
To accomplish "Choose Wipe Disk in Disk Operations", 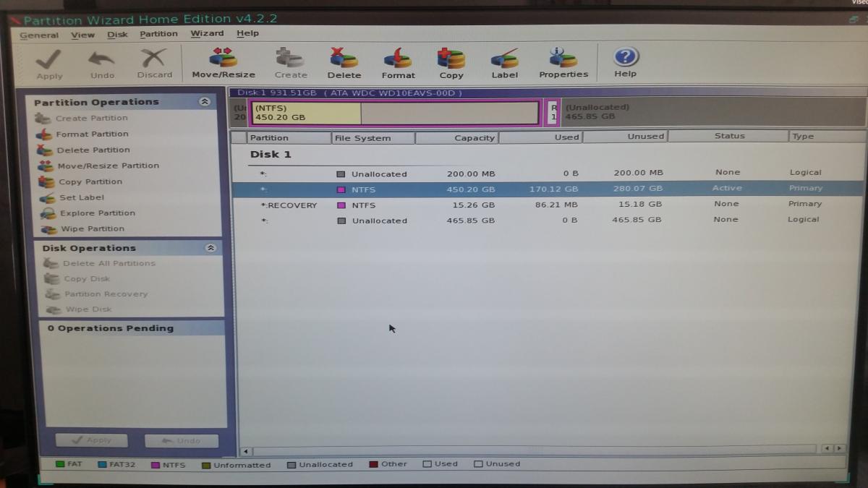I will [x=88, y=309].
